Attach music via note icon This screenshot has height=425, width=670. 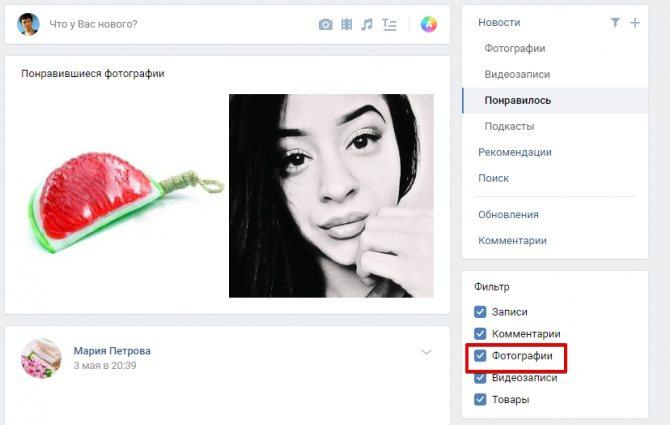(x=367, y=24)
